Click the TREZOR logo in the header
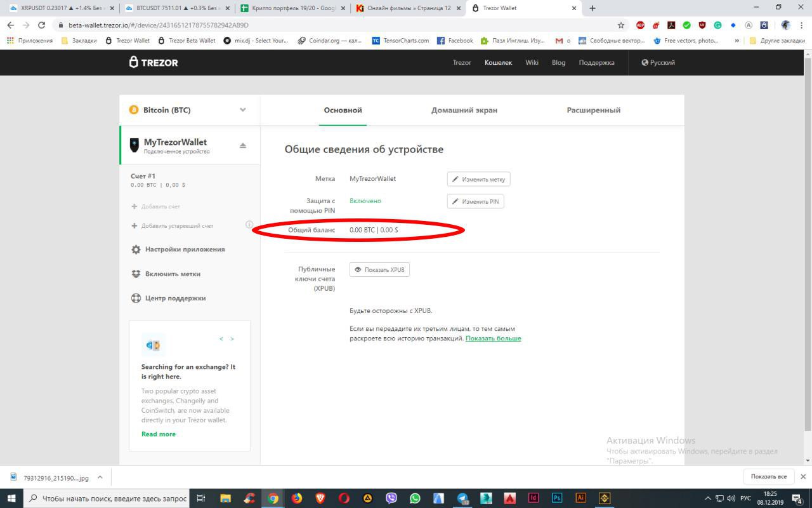 point(154,62)
